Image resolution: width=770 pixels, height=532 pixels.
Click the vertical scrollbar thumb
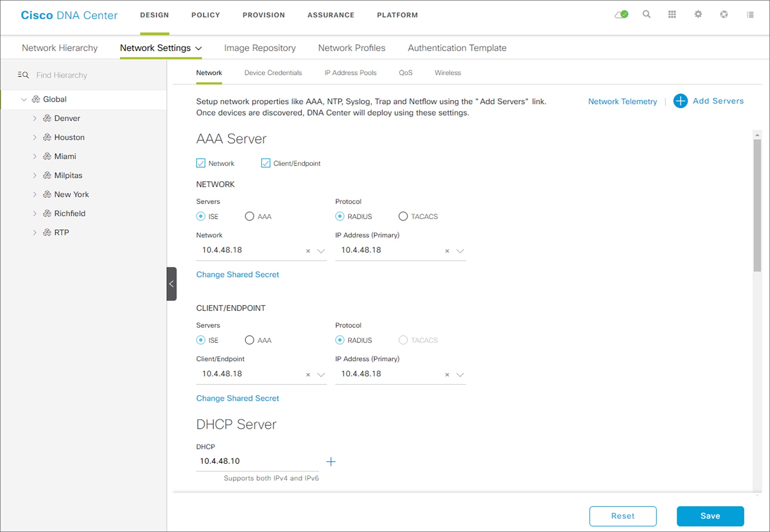757,205
